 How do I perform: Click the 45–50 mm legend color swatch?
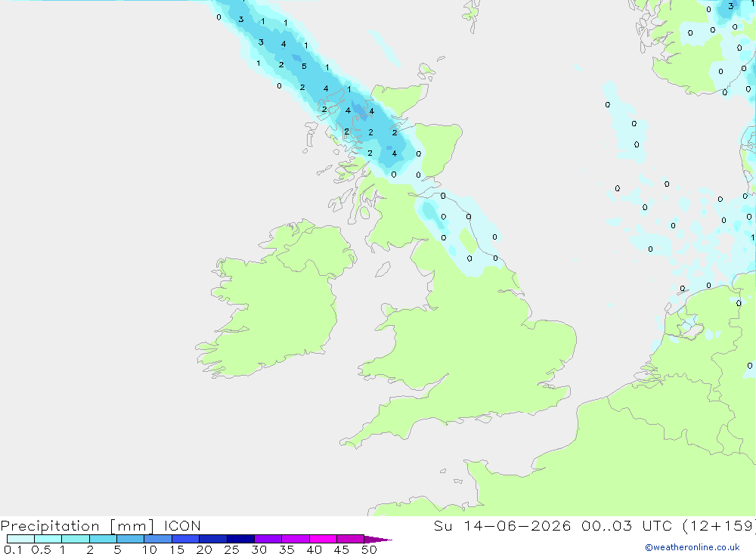click(351, 539)
